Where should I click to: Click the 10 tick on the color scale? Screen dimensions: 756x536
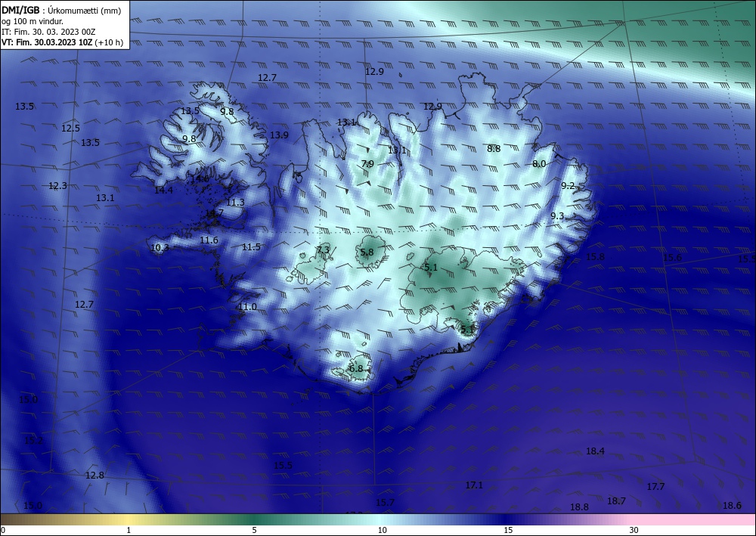(382, 531)
